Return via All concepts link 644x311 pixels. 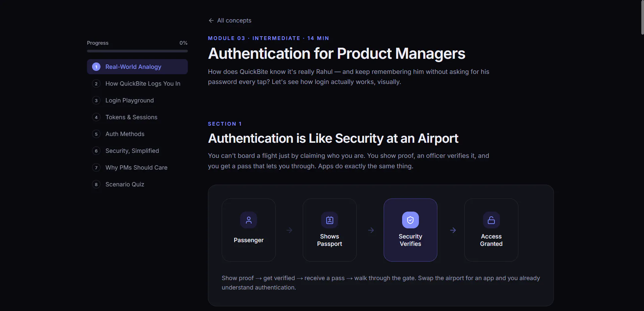click(x=230, y=20)
